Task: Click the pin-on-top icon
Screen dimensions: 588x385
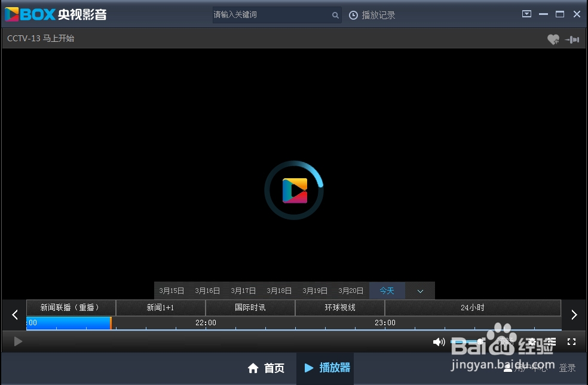Action: [572, 39]
